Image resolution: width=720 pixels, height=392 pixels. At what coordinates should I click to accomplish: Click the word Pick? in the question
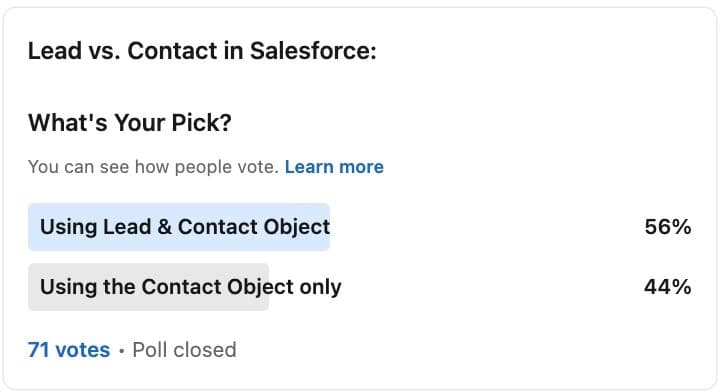(x=202, y=123)
